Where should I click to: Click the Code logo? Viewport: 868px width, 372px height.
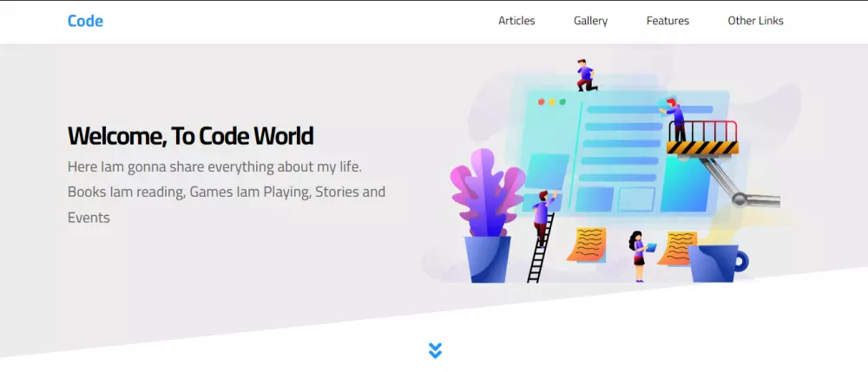85,21
